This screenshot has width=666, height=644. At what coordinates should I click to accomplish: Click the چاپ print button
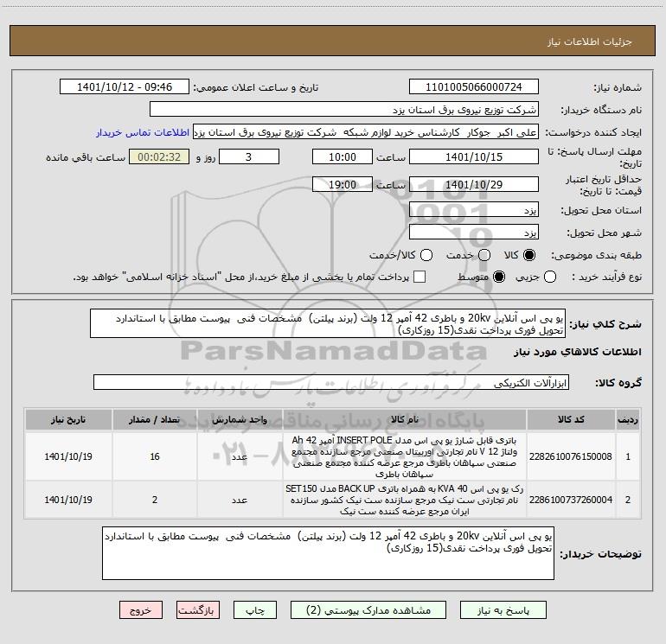pos(255,610)
